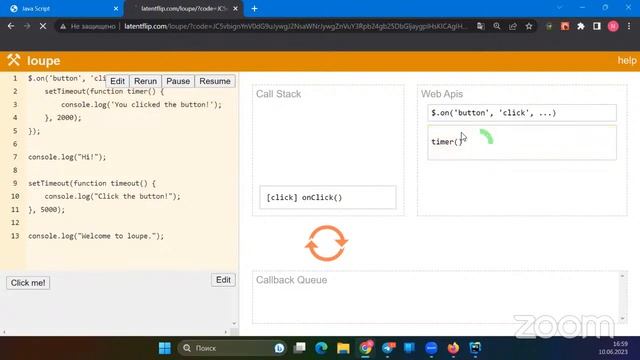This screenshot has width=640, height=360.
Task: Open the Chrome three-dot menu
Action: tap(629, 27)
